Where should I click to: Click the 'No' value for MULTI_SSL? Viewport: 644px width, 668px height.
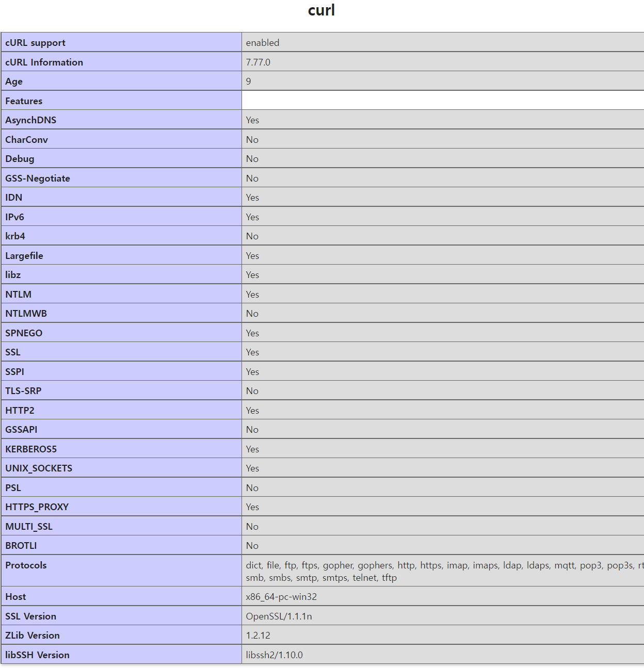pyautogui.click(x=252, y=527)
